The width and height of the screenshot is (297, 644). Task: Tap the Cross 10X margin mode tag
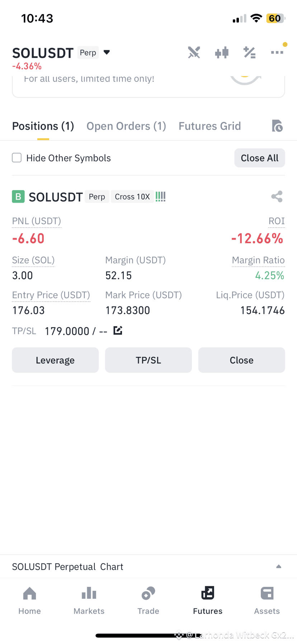click(x=132, y=197)
